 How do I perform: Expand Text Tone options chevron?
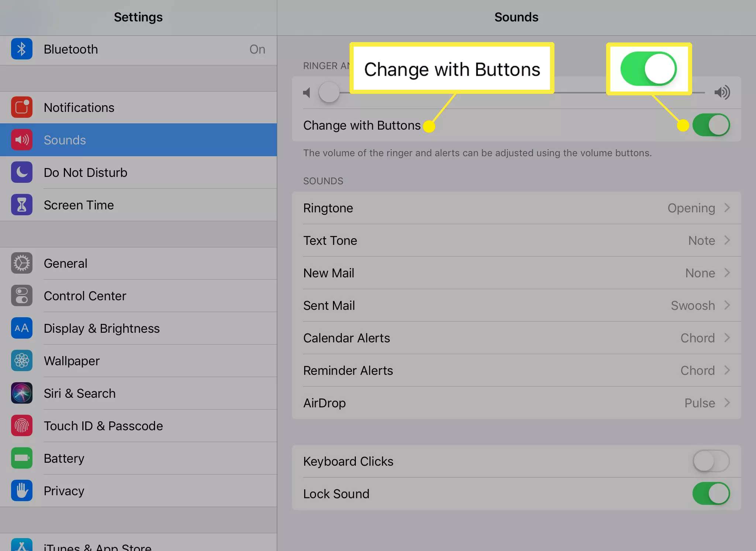(x=729, y=240)
